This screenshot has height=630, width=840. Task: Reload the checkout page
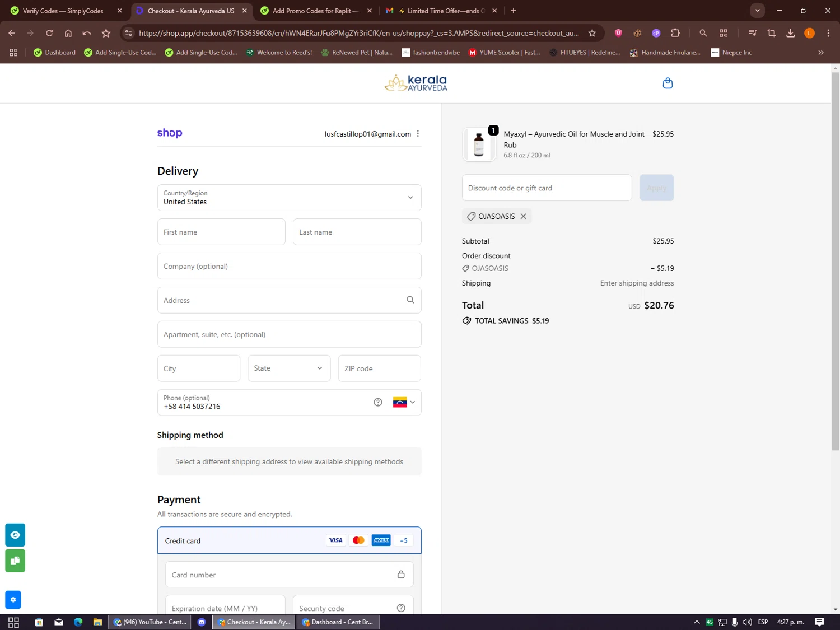pyautogui.click(x=49, y=33)
